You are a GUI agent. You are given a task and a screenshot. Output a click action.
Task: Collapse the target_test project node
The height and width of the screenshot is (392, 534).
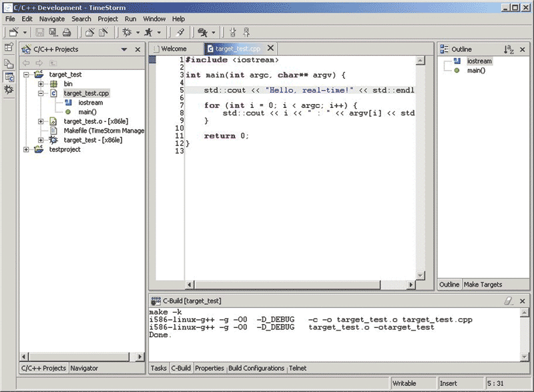(25, 74)
